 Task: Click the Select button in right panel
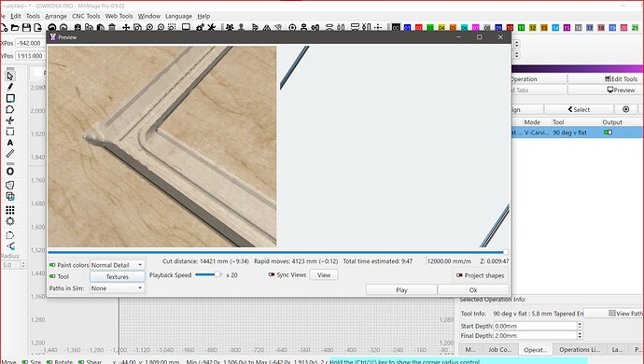(x=579, y=109)
